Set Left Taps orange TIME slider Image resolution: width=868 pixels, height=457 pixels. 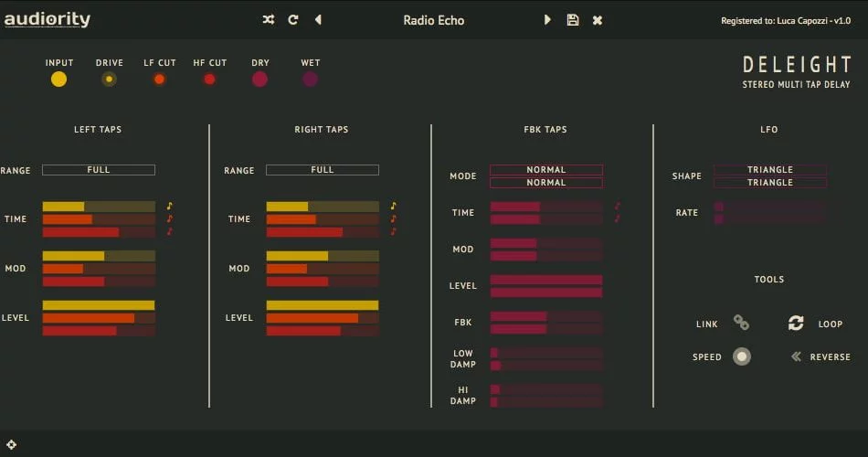(x=99, y=219)
